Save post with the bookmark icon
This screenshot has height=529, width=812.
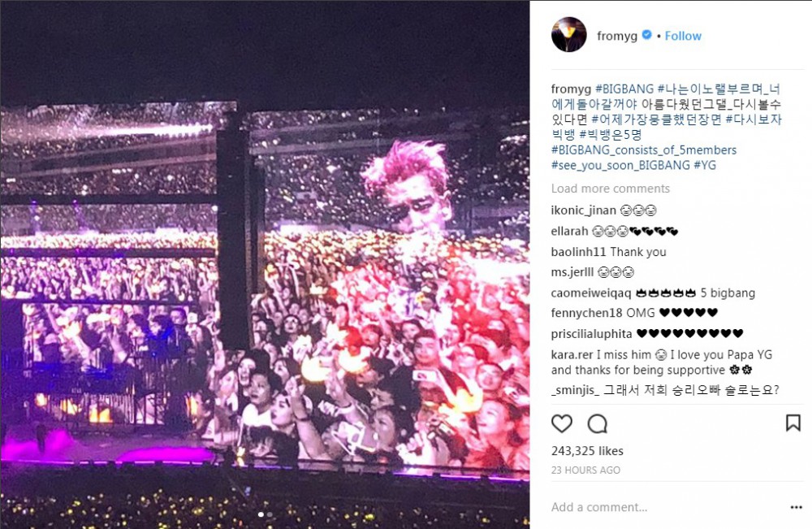pyautogui.click(x=793, y=423)
